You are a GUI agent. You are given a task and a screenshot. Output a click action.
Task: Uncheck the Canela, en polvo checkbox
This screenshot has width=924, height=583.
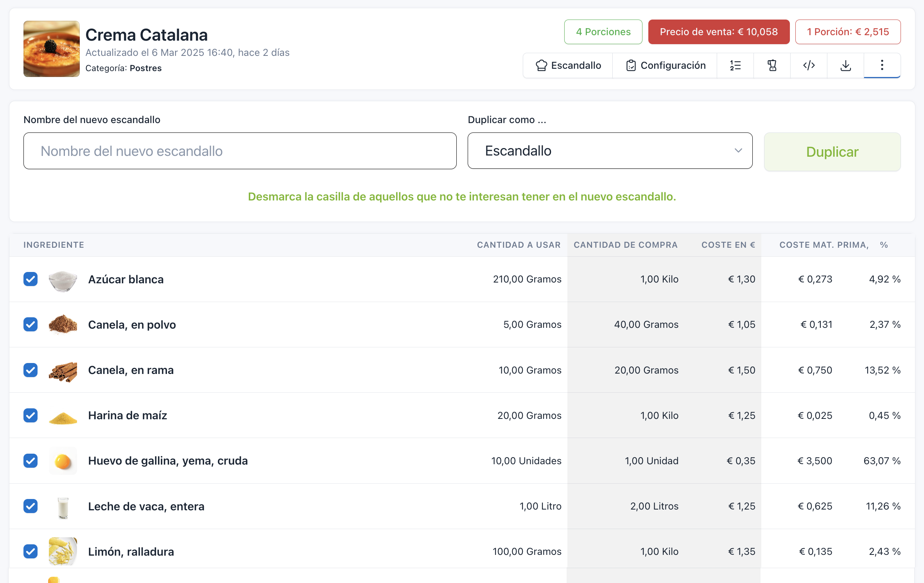point(31,324)
